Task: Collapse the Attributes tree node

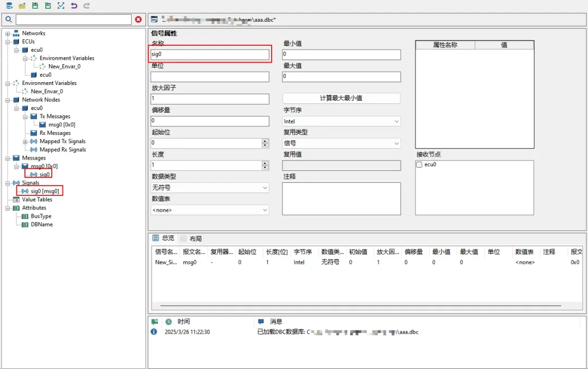Action: click(x=8, y=208)
